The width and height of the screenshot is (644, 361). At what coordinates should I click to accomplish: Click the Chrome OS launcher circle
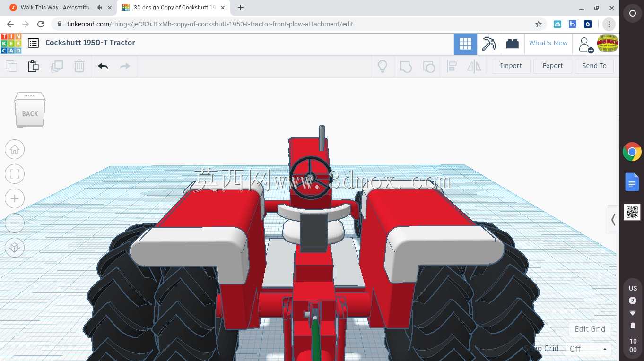pyautogui.click(x=632, y=13)
